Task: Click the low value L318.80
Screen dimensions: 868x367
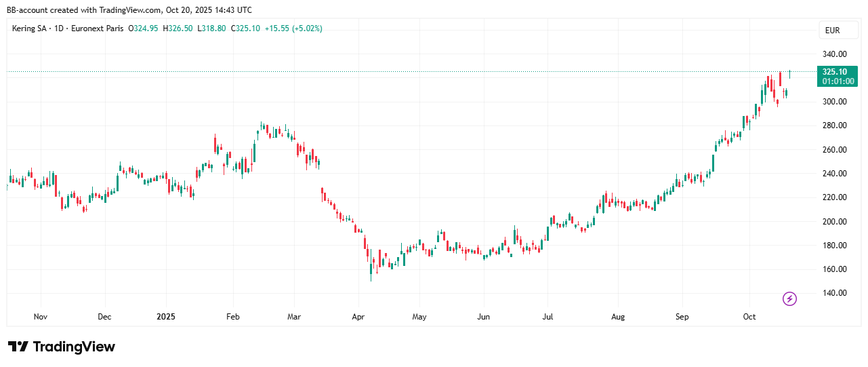Action: pos(211,28)
